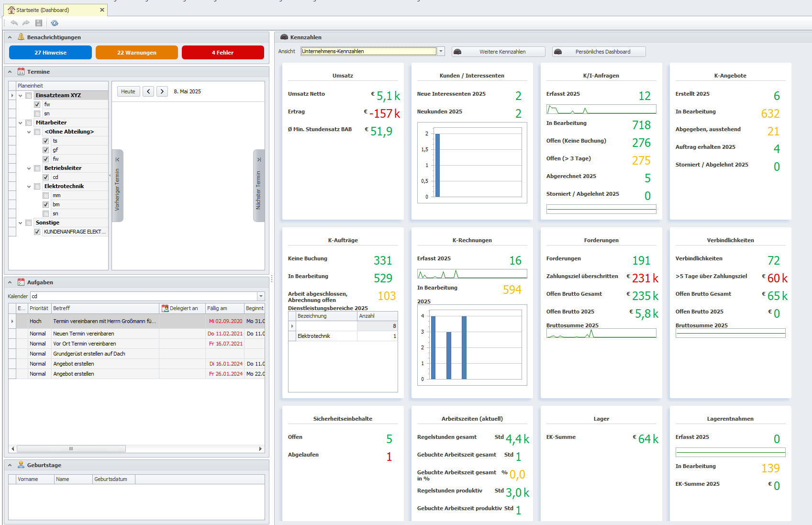Click the Aufgaben horizontal scrollbar thumb
The height and width of the screenshot is (525, 812).
pos(71,449)
